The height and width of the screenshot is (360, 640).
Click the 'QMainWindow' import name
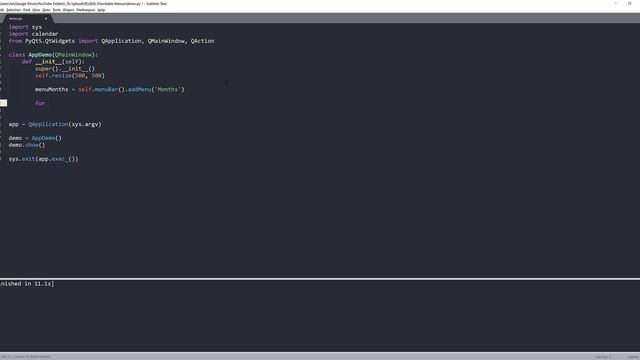(166, 41)
